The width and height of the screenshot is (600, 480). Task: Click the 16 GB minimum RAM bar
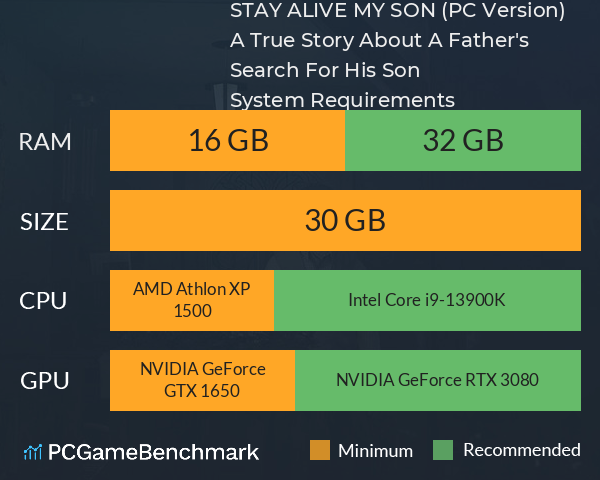[x=227, y=140]
